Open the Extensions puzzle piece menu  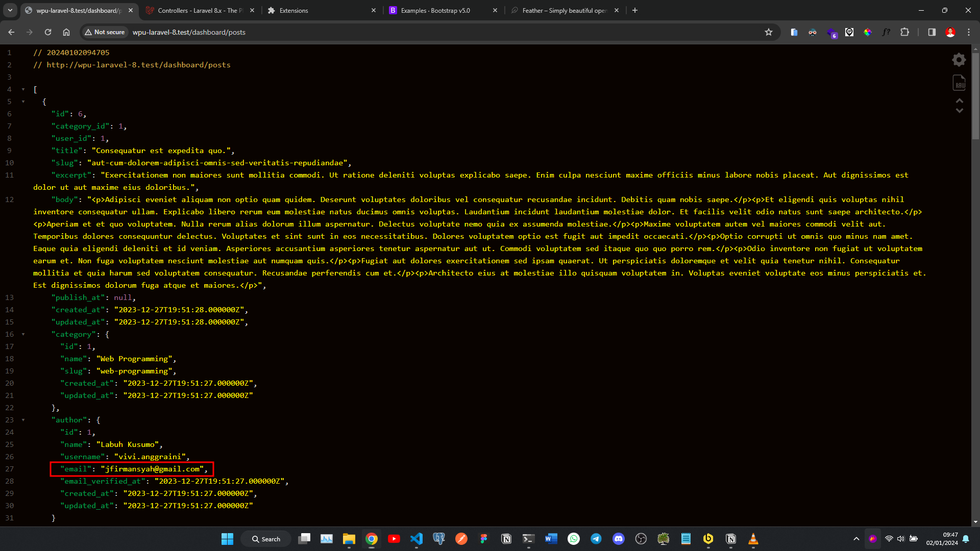click(x=904, y=32)
